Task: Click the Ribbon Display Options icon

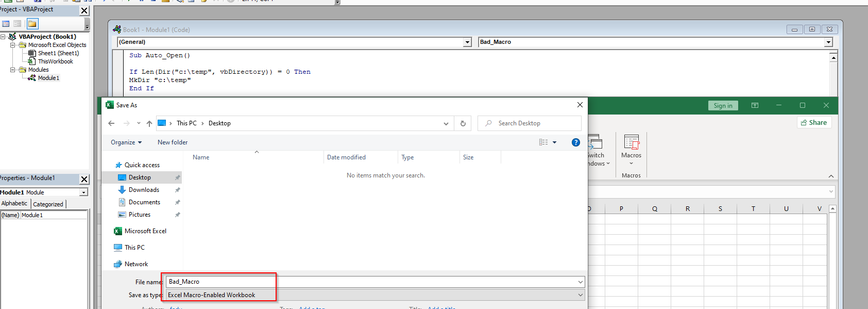Action: [755, 105]
